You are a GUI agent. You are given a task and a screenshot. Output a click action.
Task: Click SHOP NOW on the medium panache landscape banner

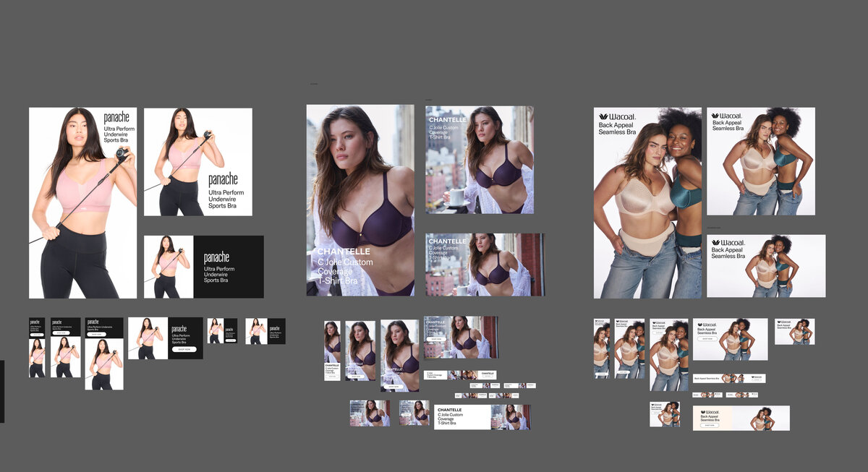(x=184, y=349)
